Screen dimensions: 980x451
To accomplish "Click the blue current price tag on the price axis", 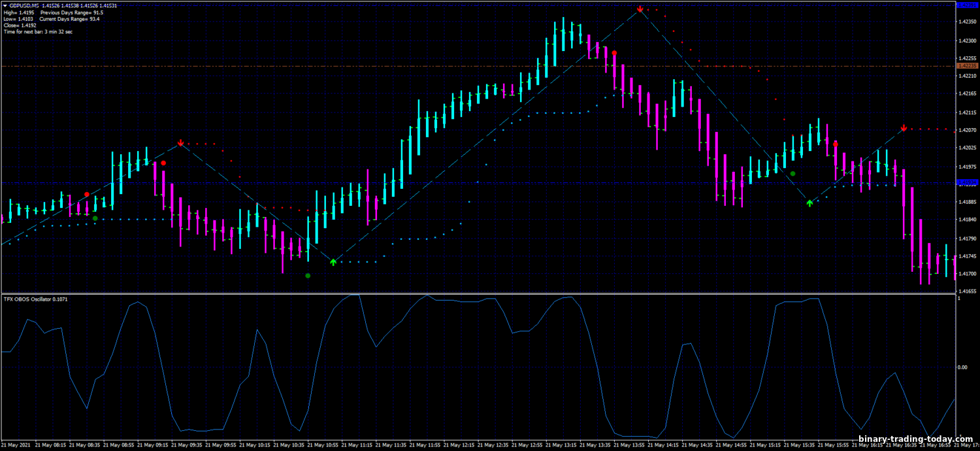I will [x=967, y=182].
